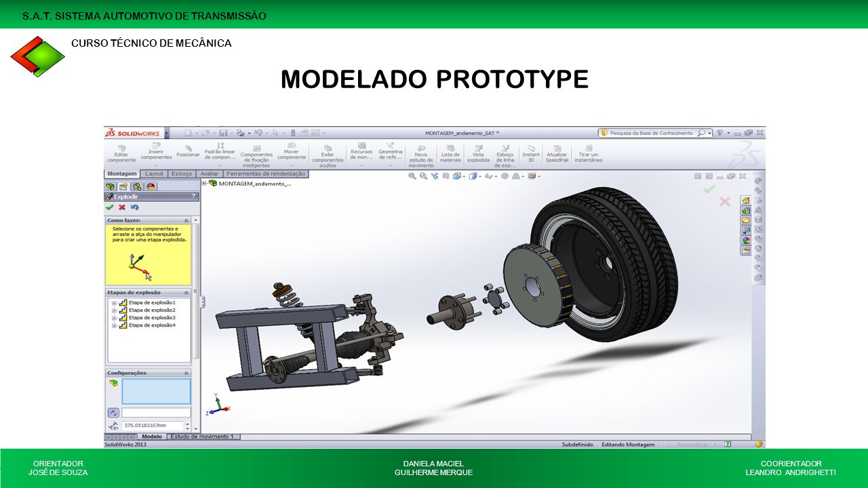Click graphics area green confirm checkmark
This screenshot has height=488, width=868.
pos(709,189)
